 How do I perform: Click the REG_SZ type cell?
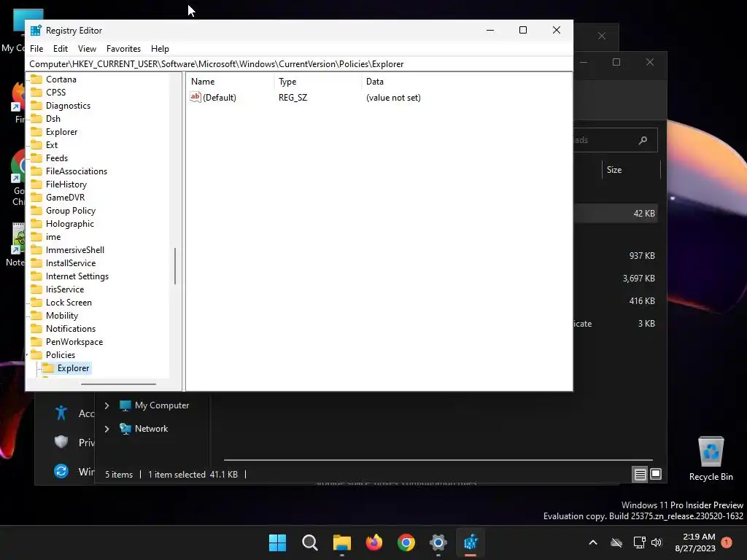[293, 98]
